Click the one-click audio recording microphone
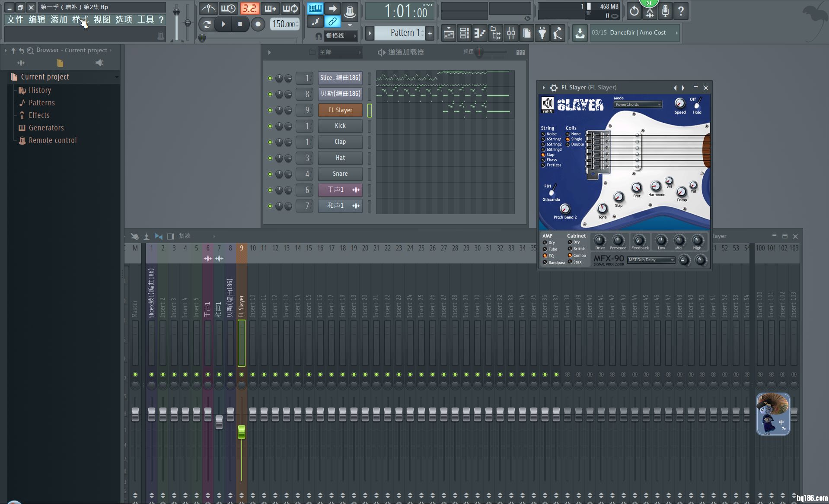 (665, 11)
